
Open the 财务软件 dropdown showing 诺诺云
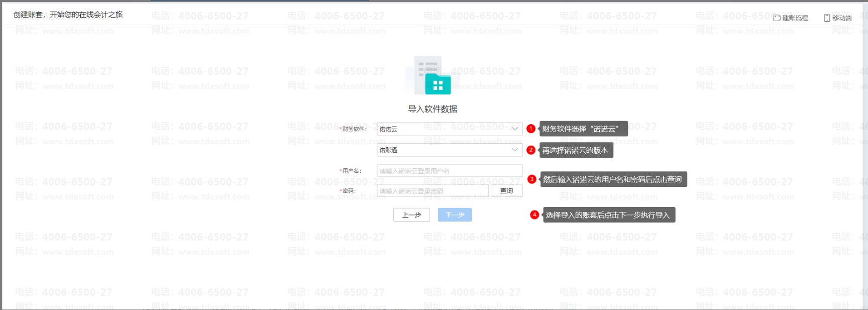pyautogui.click(x=449, y=129)
